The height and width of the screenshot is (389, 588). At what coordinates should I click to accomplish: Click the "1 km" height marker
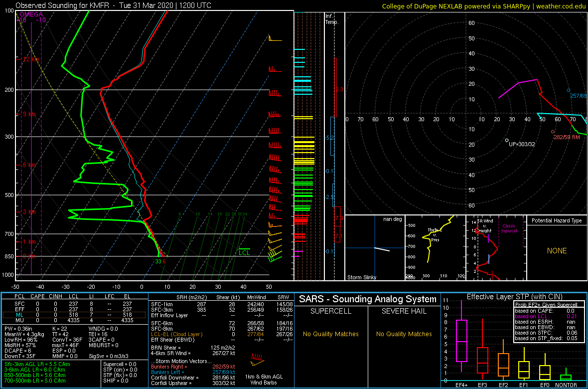coord(28,242)
